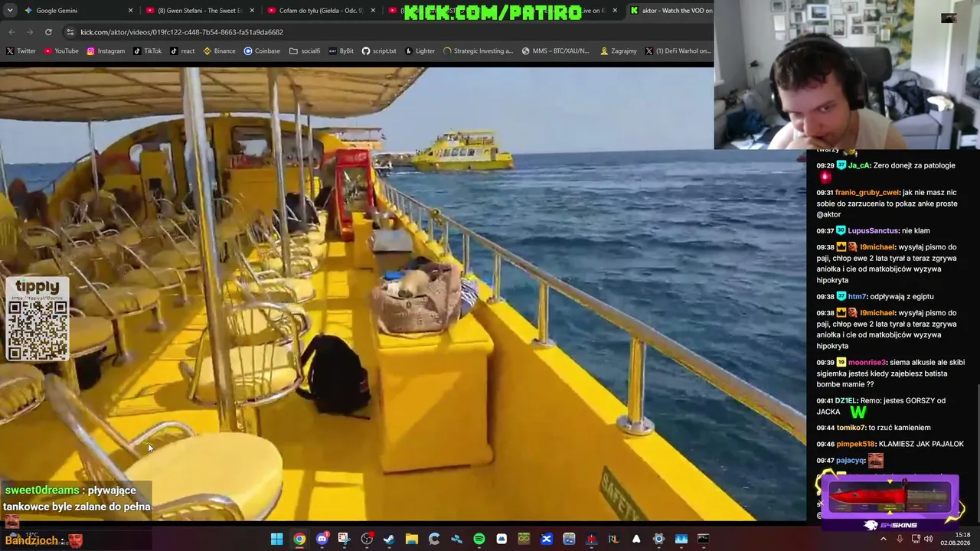Image resolution: width=980 pixels, height=551 pixels.
Task: Switch to the Gwen Stefani YouTube tab
Action: (201, 11)
